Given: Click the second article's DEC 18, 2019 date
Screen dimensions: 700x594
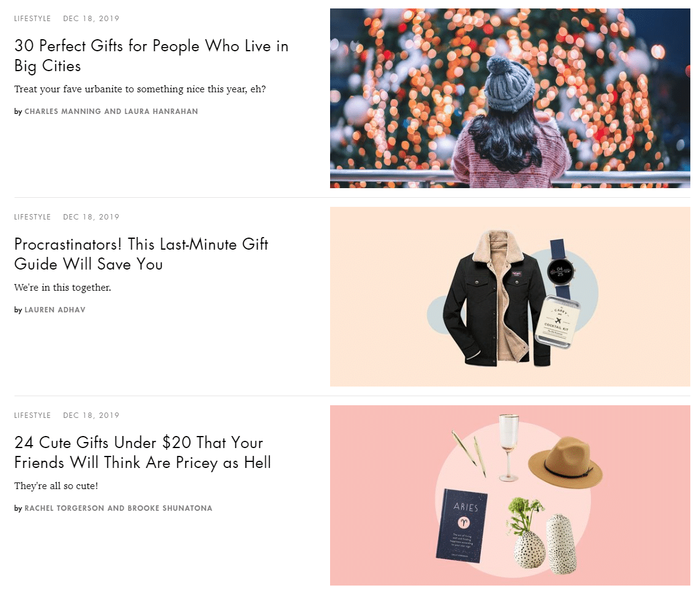Looking at the screenshot, I should pos(91,217).
